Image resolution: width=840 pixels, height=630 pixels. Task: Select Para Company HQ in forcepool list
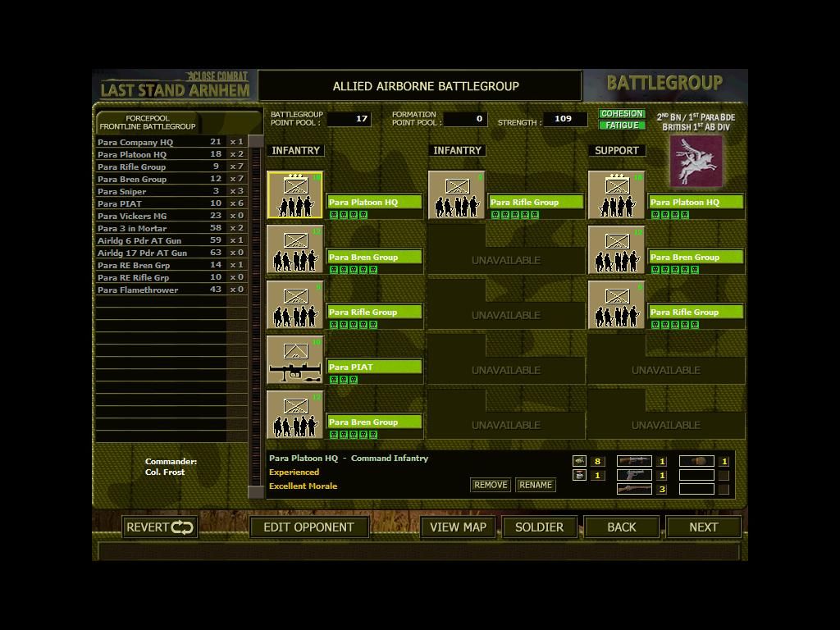pyautogui.click(x=171, y=142)
